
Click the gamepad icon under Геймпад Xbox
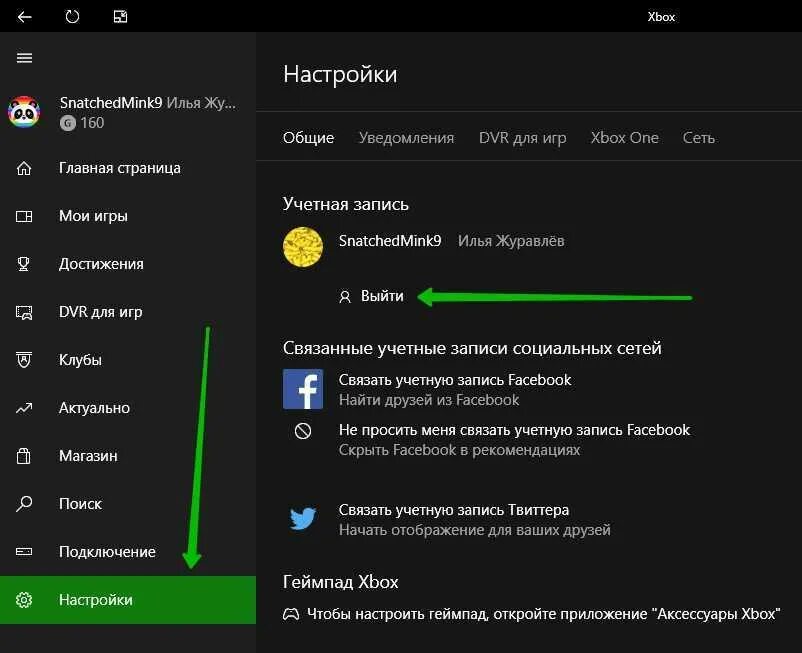(291, 614)
